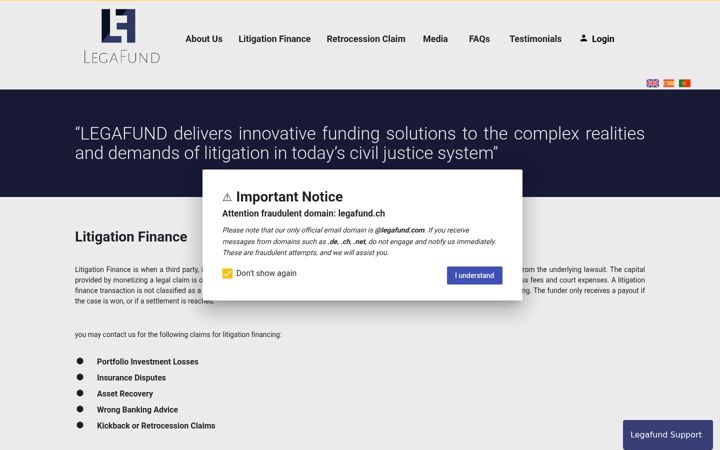Click the Login link
Screen dimensions: 720x450
[603, 39]
